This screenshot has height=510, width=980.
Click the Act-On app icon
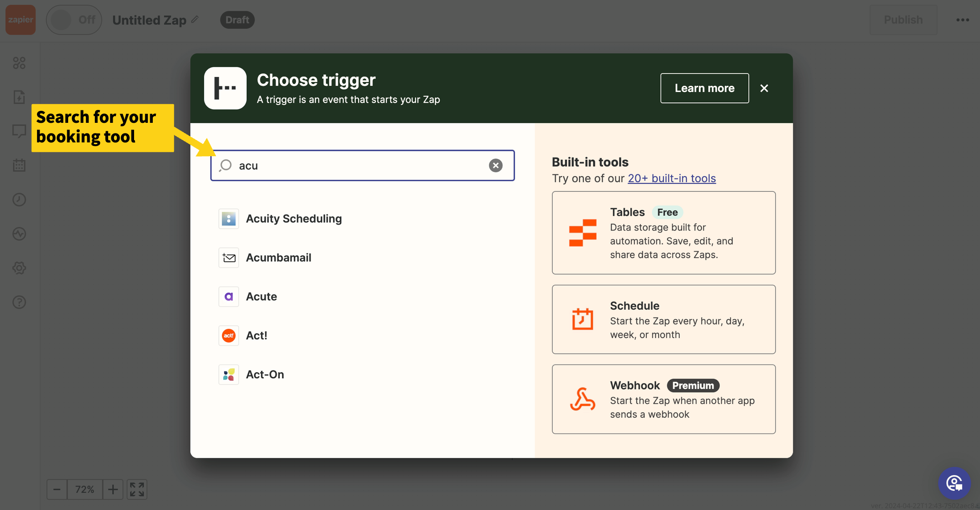tap(229, 375)
